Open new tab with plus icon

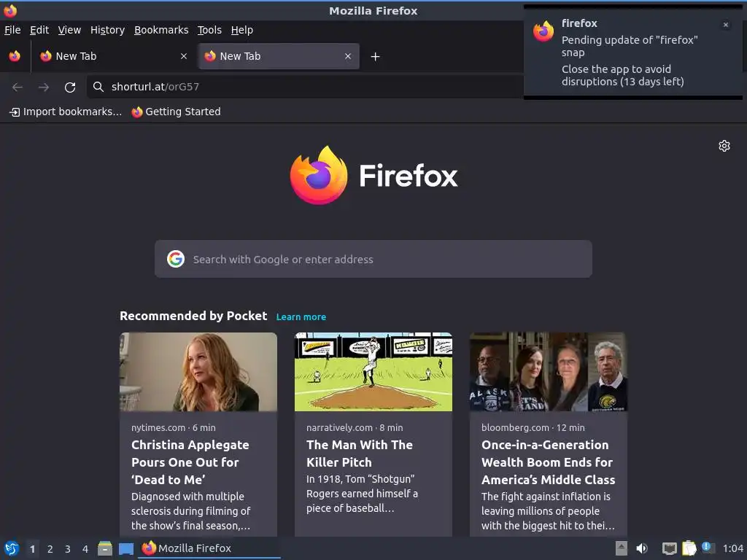[376, 57]
